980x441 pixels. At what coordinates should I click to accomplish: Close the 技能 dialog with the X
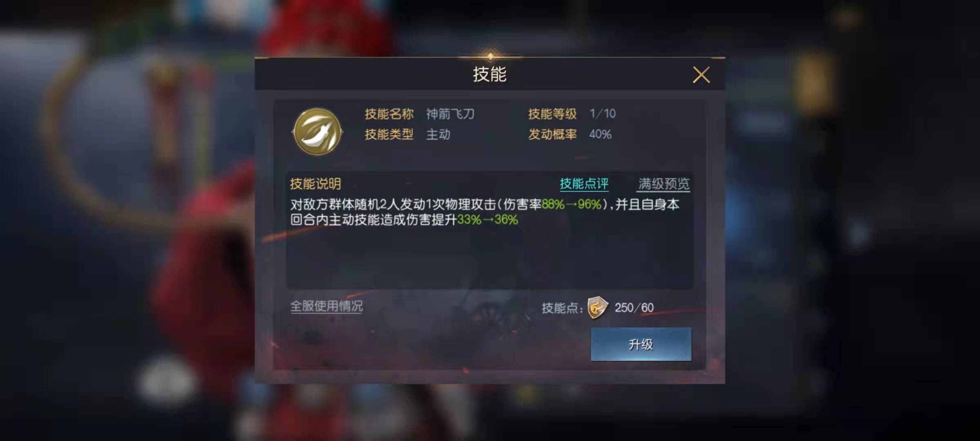[x=701, y=75]
